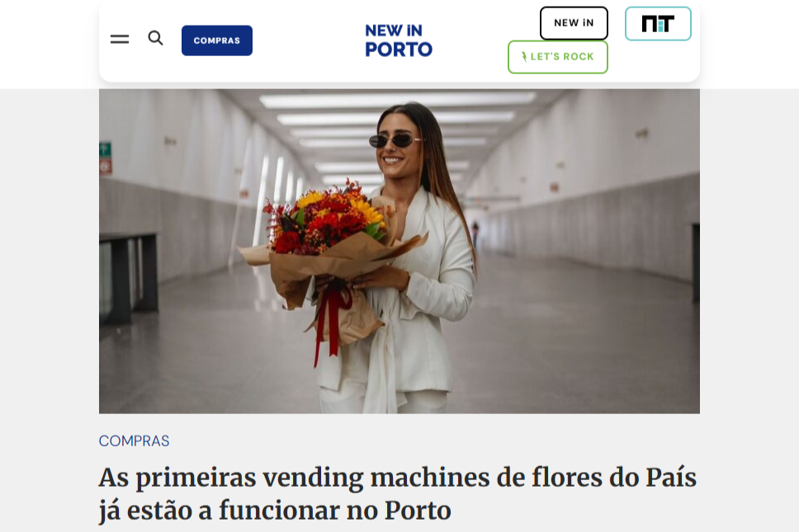Screen dimensions: 799x532
Task: Open the article about flower vending machines
Action: pos(398,493)
